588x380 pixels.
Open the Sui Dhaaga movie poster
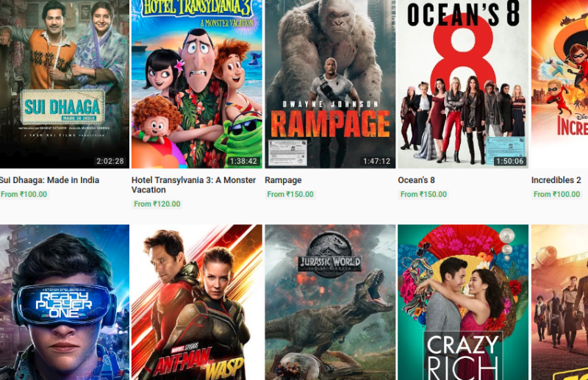tap(65, 84)
